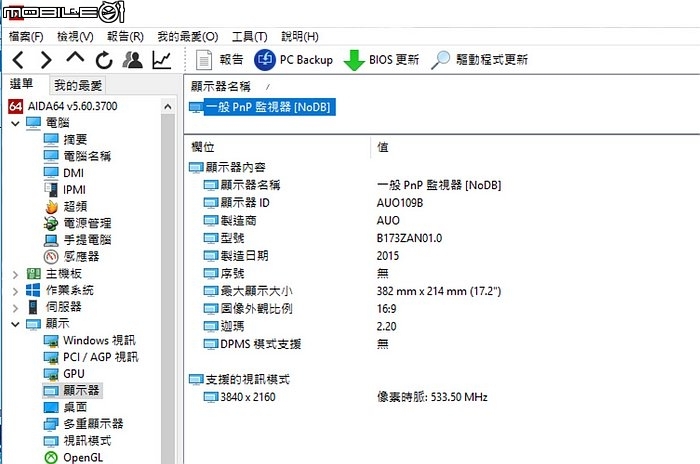This screenshot has width=700, height=464.
Task: Select 摘要 in the tree
Action: (x=65, y=139)
